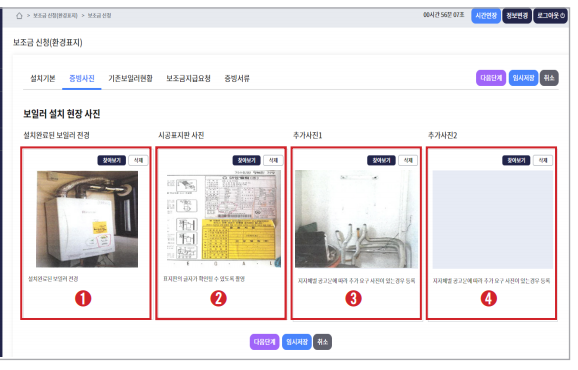Proceed with top 다음단계 button
578x370 pixels.
click(491, 78)
